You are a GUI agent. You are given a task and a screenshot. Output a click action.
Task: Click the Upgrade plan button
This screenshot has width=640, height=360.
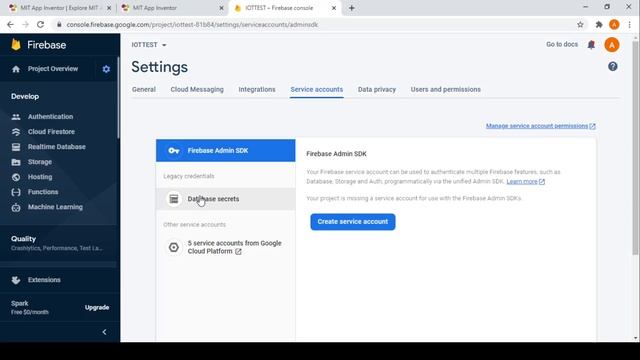pyautogui.click(x=97, y=307)
